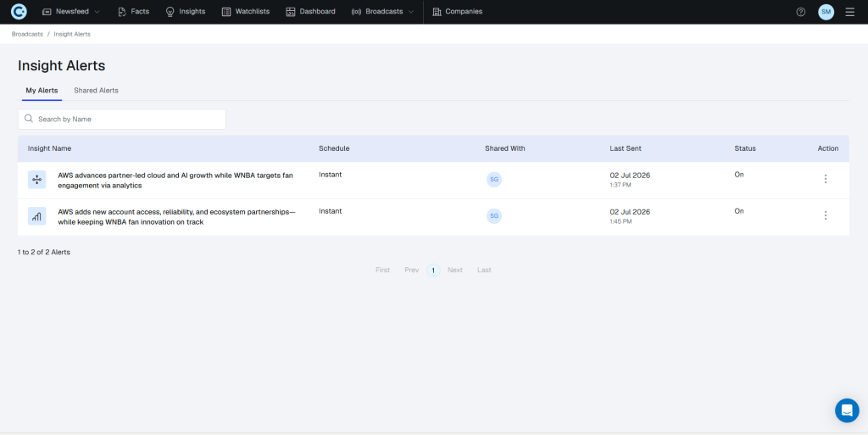Focus the Search by Name field
868x435 pixels.
122,119
